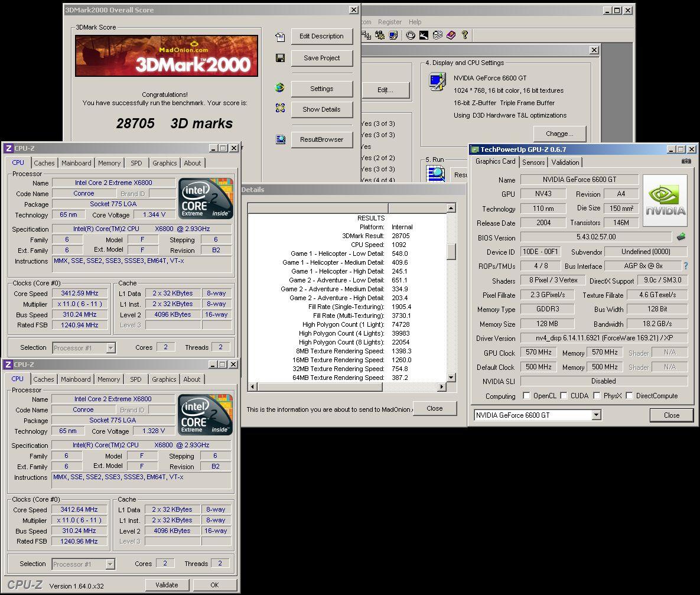Open the SPD tab in the 1.328 V CPU-Z
700x595 pixels.
[x=136, y=379]
